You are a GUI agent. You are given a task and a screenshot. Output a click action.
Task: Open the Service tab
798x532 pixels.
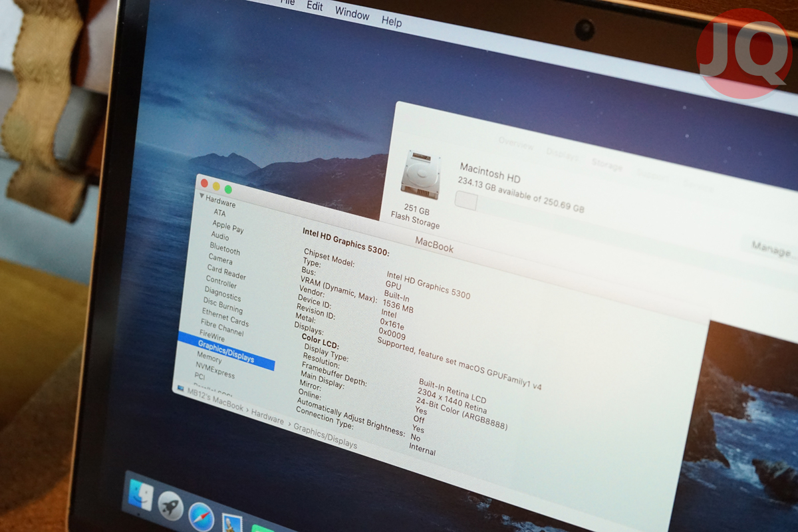(x=698, y=186)
